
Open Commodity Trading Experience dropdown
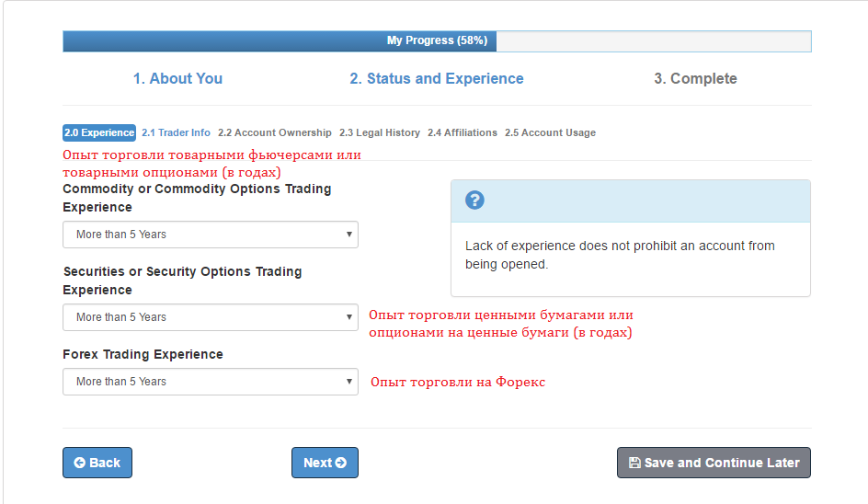click(x=210, y=235)
